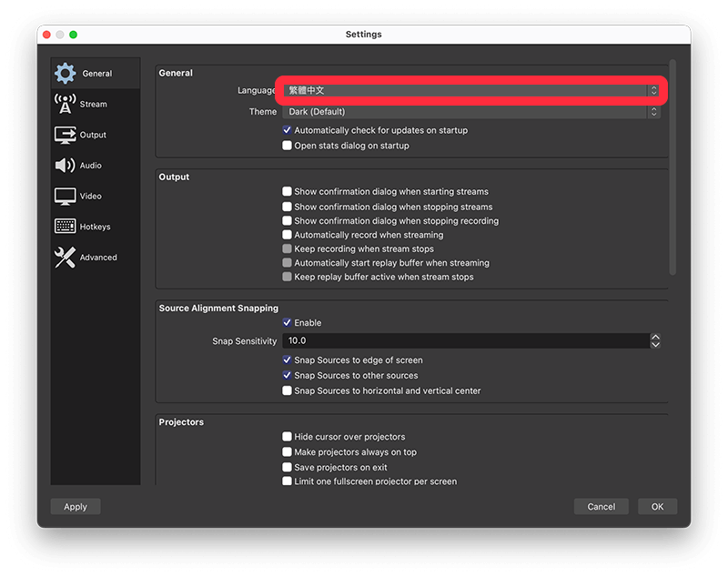Enable Open stats dialog on startup
This screenshot has height=577, width=728.
click(x=287, y=146)
